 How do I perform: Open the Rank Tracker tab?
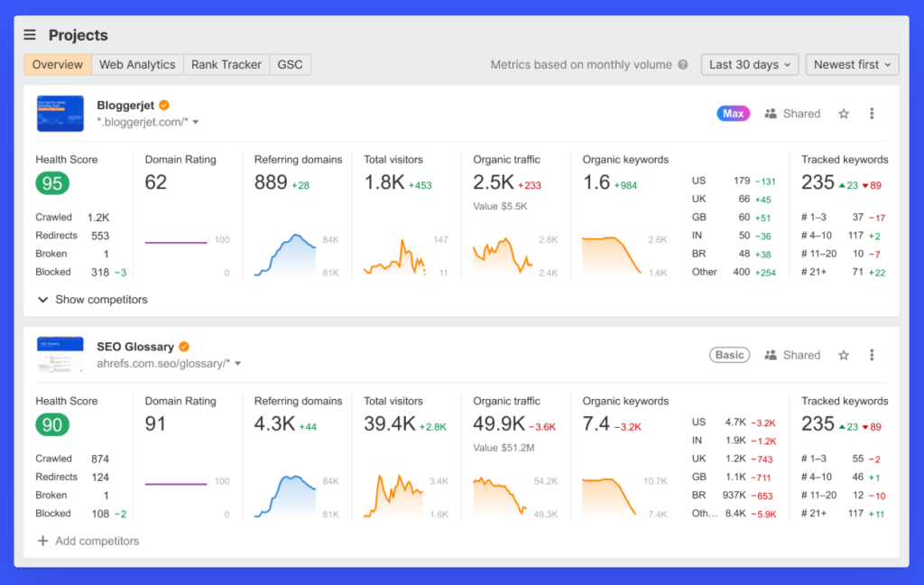click(x=226, y=64)
